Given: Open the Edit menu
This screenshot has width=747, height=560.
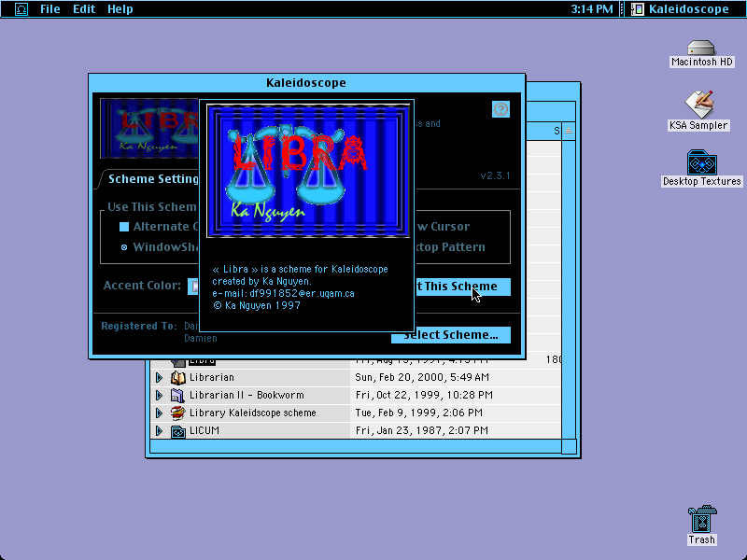Looking at the screenshot, I should [84, 9].
